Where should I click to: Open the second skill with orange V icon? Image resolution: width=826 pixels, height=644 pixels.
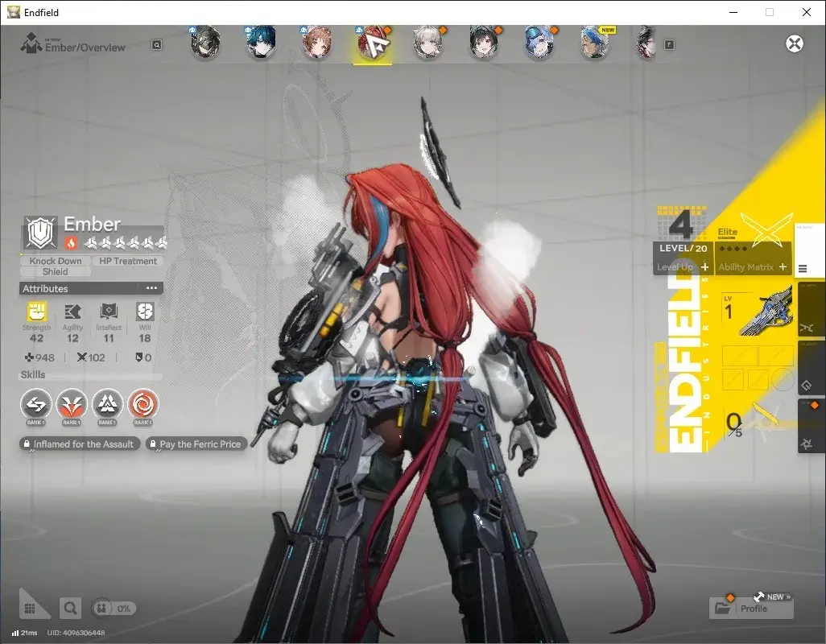point(72,404)
